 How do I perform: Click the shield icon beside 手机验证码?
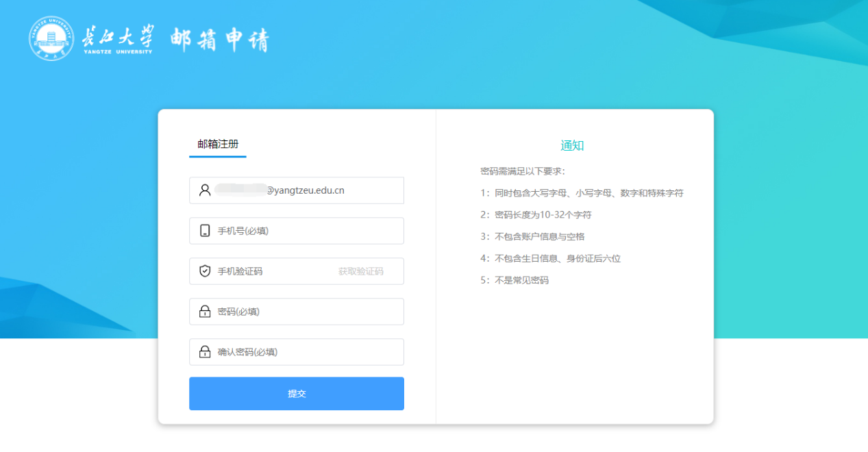[x=205, y=271]
